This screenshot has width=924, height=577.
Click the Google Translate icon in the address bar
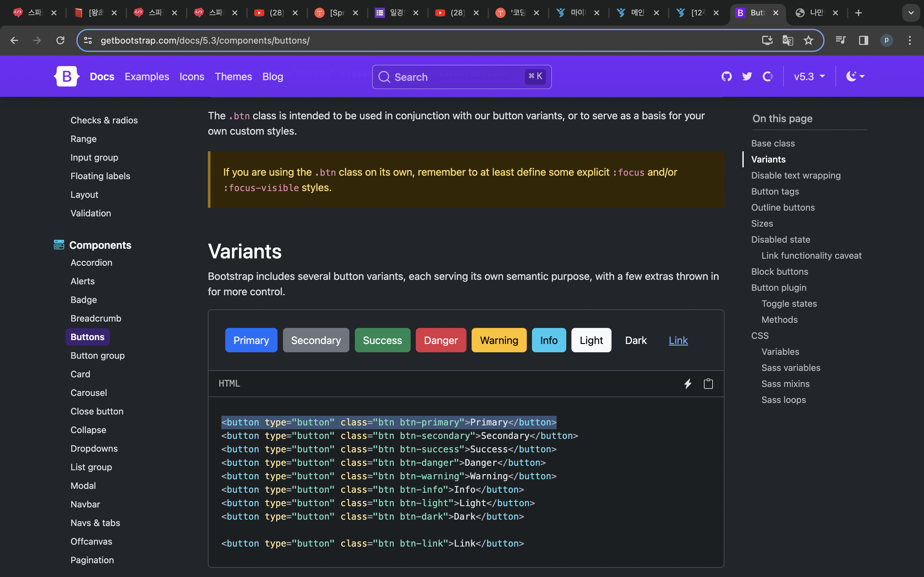(x=788, y=40)
